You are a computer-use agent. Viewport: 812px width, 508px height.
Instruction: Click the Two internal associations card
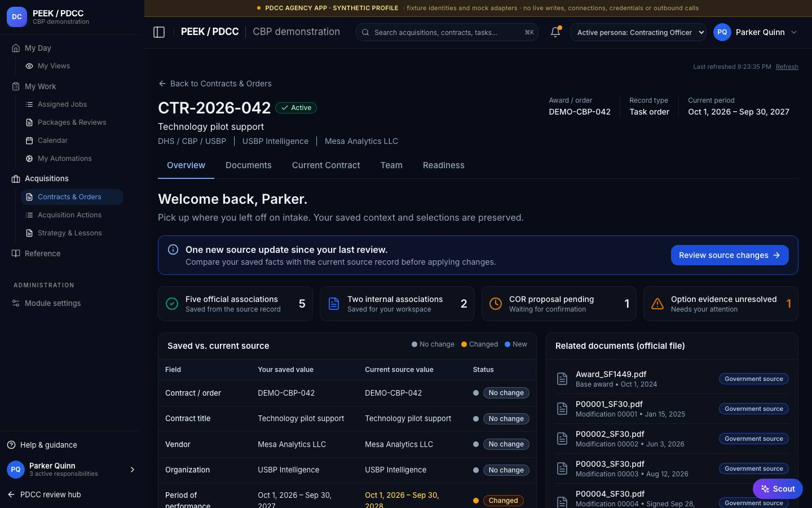pos(397,304)
